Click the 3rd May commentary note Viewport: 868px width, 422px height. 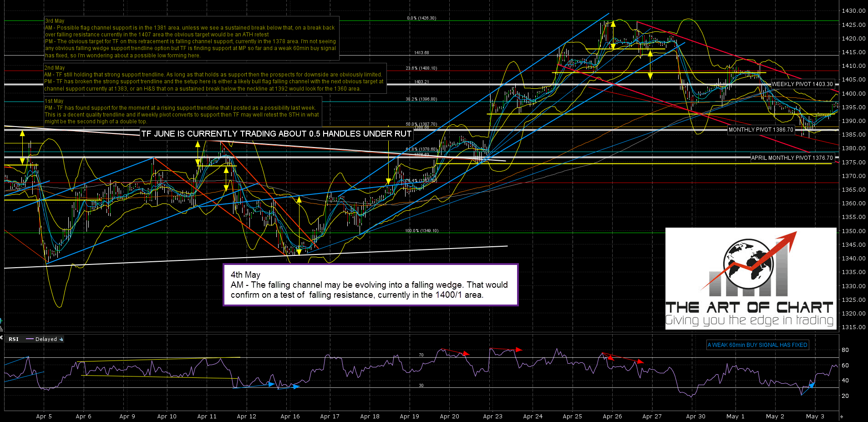click(x=191, y=38)
